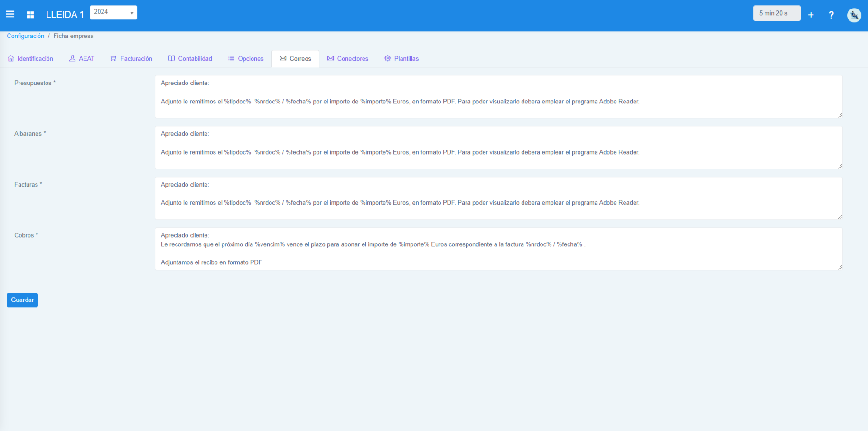Grab the Facturas textarea resize handle
This screenshot has height=431, width=868.
click(x=840, y=217)
